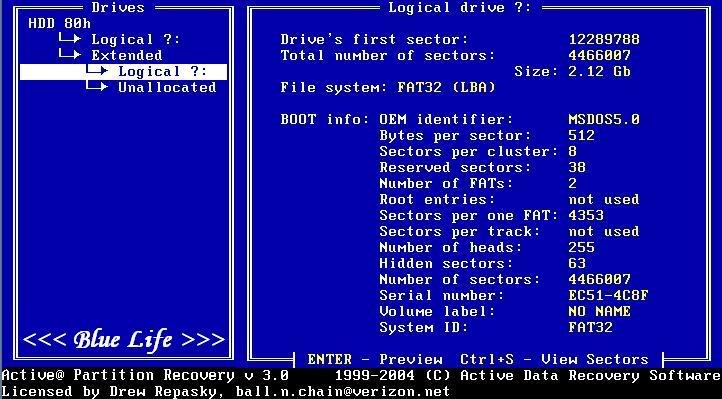Select the Unallocated space entry
722x399 pixels.
(167, 87)
